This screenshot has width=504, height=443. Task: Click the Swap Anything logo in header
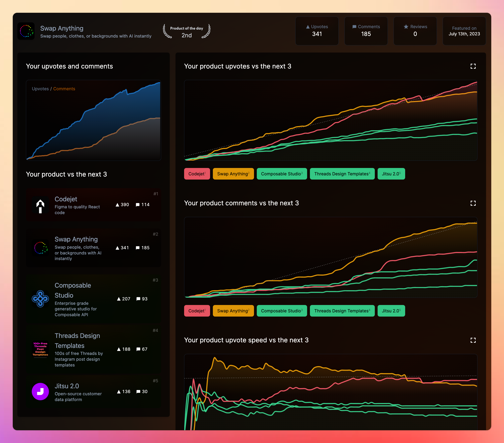coord(26,31)
